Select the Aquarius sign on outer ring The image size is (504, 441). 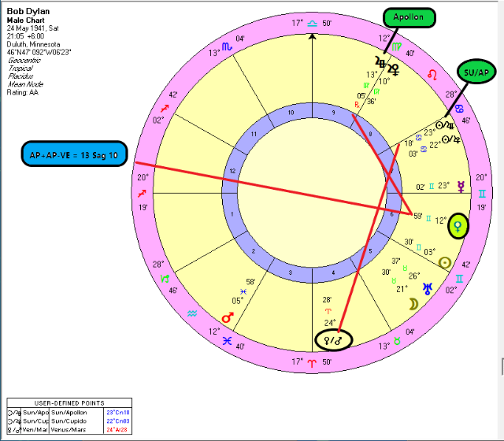point(192,313)
